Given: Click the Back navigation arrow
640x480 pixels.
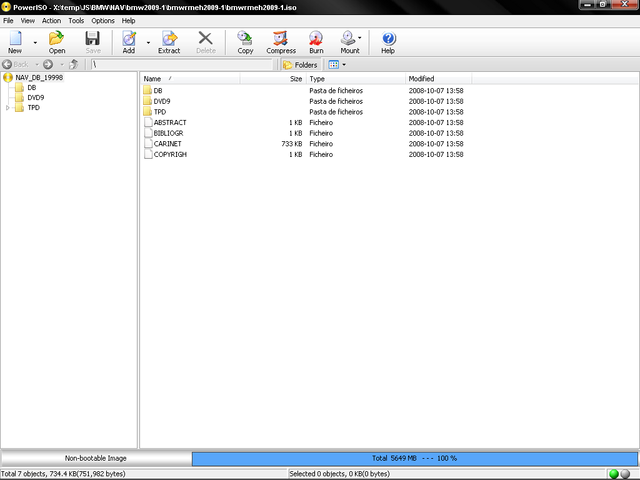Looking at the screenshot, I should point(7,64).
